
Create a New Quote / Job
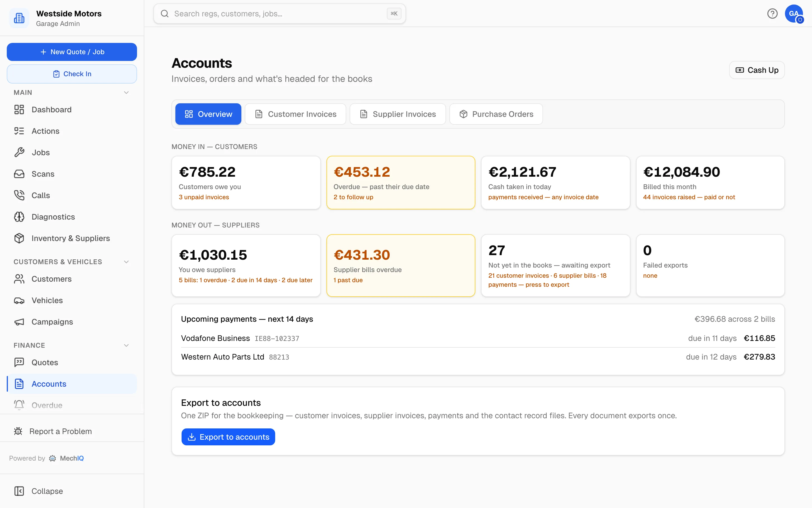(x=72, y=52)
